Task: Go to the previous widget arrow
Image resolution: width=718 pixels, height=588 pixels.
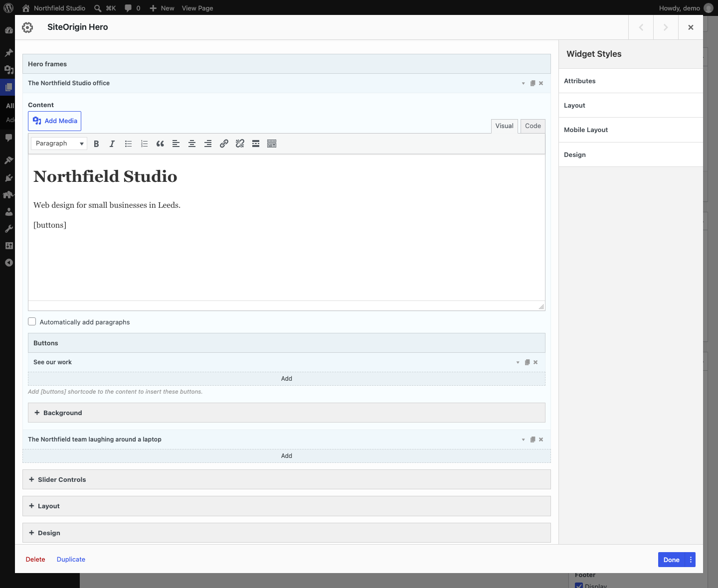Action: [641, 27]
